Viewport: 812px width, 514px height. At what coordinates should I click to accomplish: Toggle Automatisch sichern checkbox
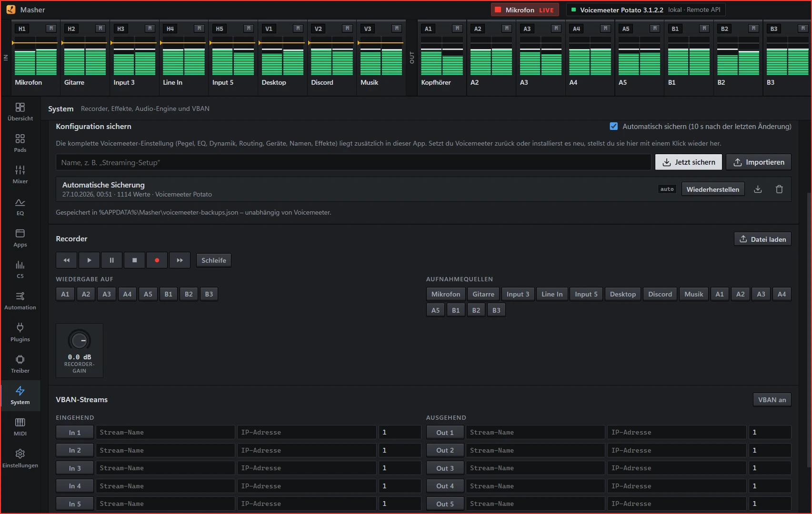[614, 126]
